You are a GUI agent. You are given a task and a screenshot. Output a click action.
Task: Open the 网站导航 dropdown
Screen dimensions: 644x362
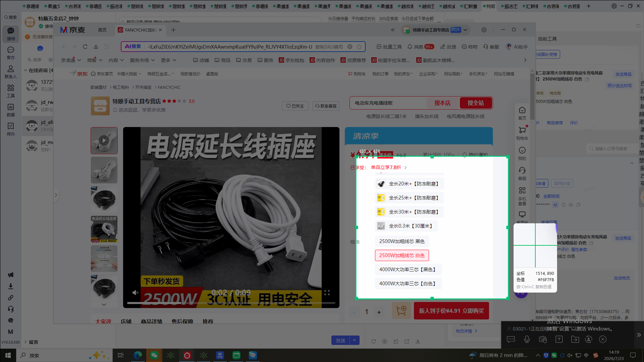pyautogui.click(x=453, y=74)
